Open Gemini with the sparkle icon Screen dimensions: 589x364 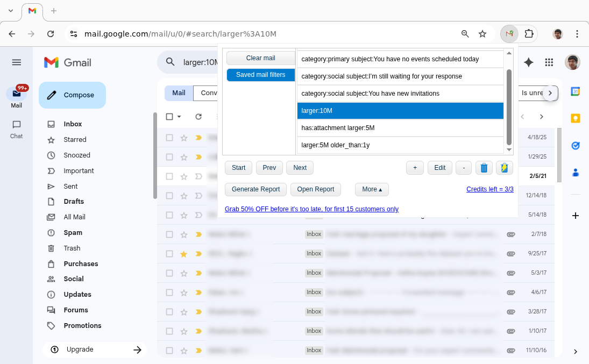[528, 62]
